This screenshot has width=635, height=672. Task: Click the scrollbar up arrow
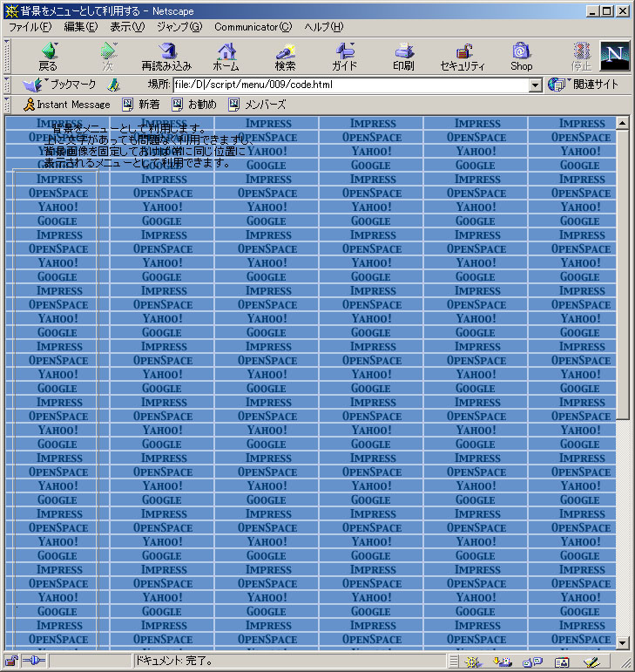[623, 124]
